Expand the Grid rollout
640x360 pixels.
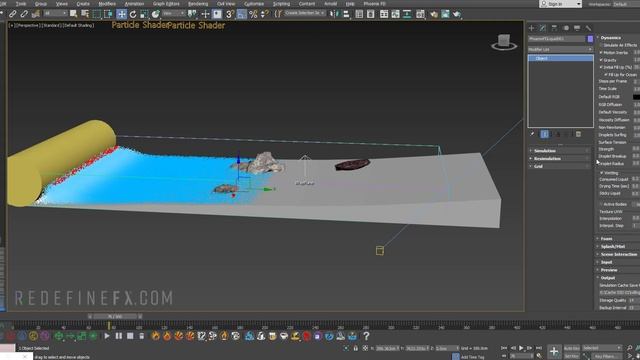[560, 166]
